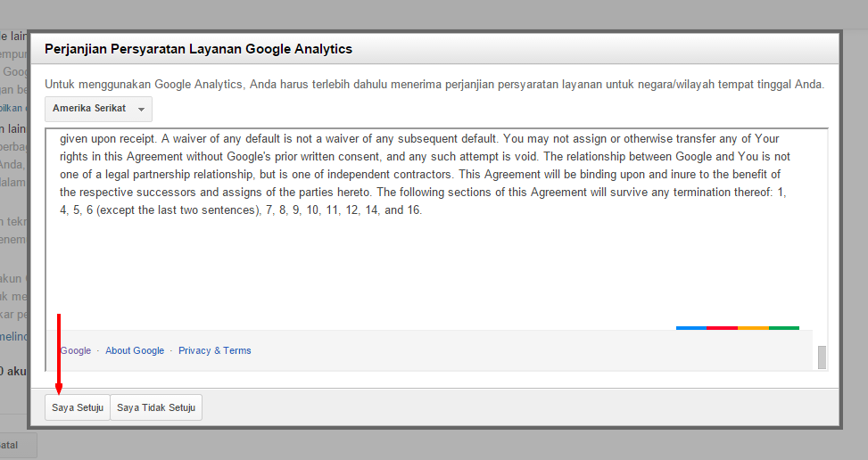The width and height of the screenshot is (868, 460).
Task: Open the Google footer link
Action: (75, 350)
